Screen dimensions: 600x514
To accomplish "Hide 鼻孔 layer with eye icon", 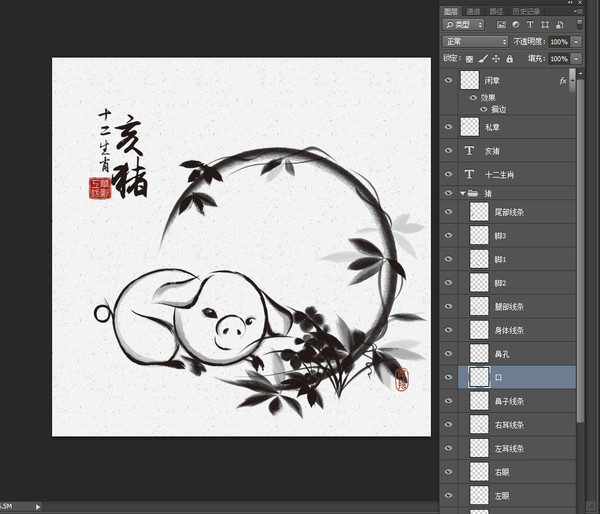I will point(448,353).
